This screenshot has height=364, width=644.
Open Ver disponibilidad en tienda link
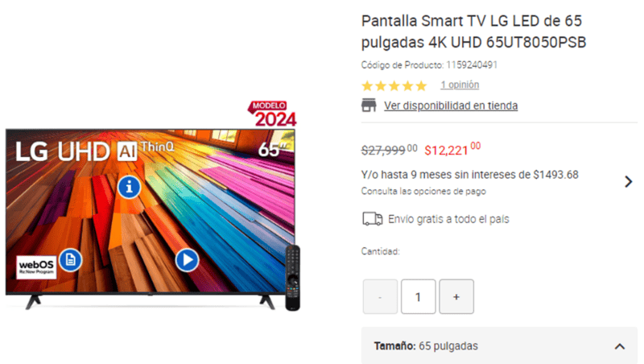[451, 105]
